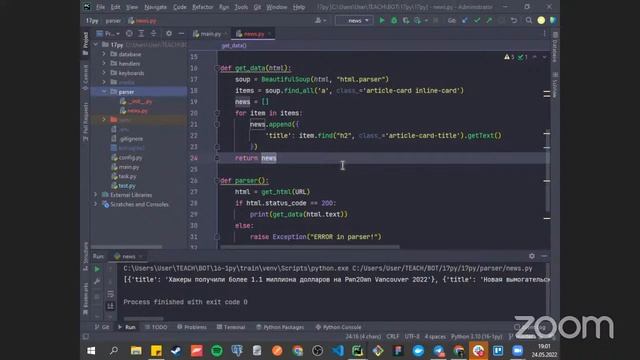
Task: Open Spotify from the taskbar
Action: [217, 351]
